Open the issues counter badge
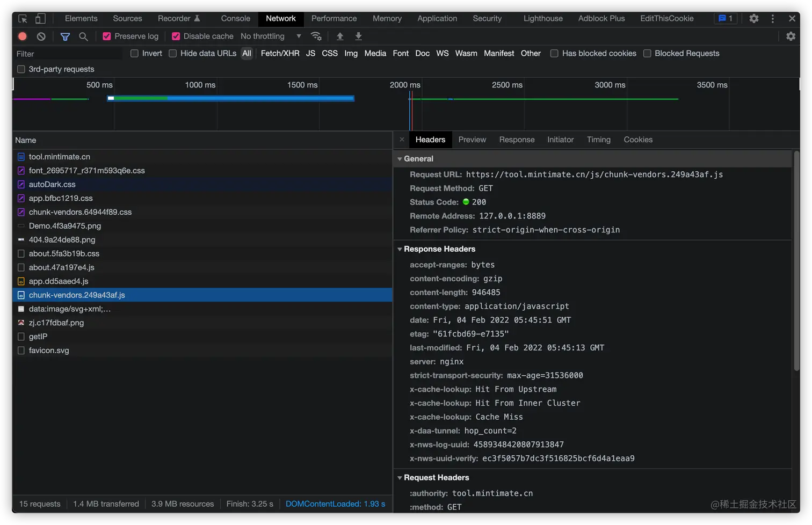 [x=726, y=19]
